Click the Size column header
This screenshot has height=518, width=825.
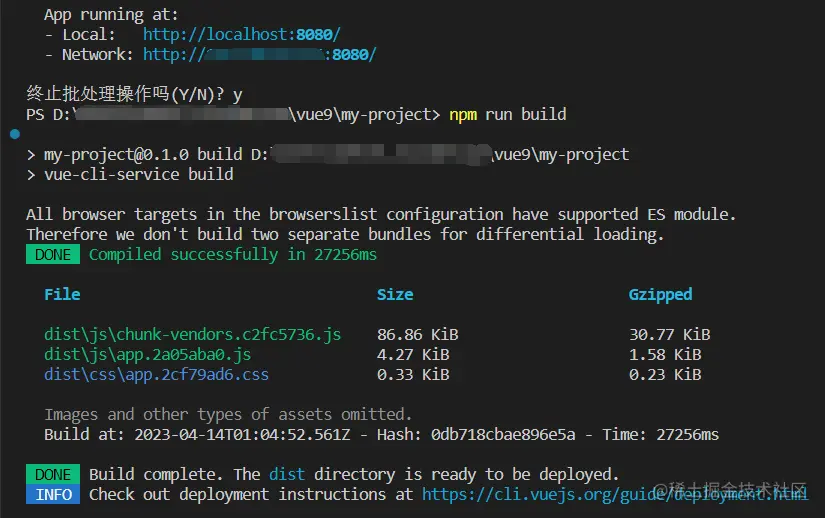click(x=395, y=294)
